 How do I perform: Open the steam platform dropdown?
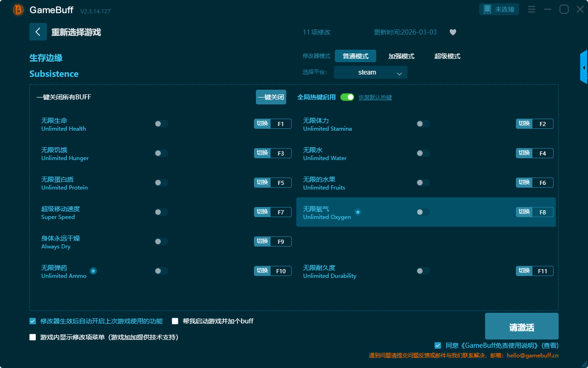[x=370, y=72]
